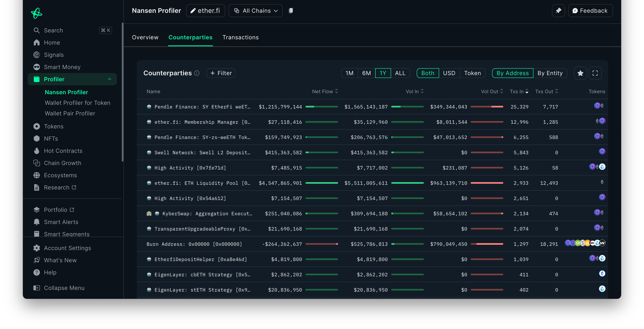Viewport: 644px width, 329px height.
Task: Open Signals from the sidebar
Action: pyautogui.click(x=37, y=55)
